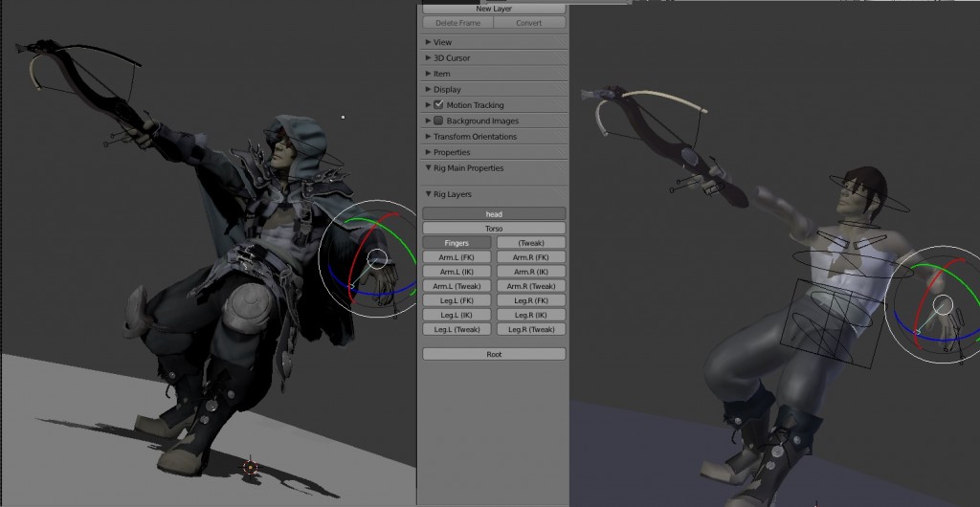Toggle the Leg.R (IK) layer
This screenshot has height=507, width=980.
click(531, 315)
